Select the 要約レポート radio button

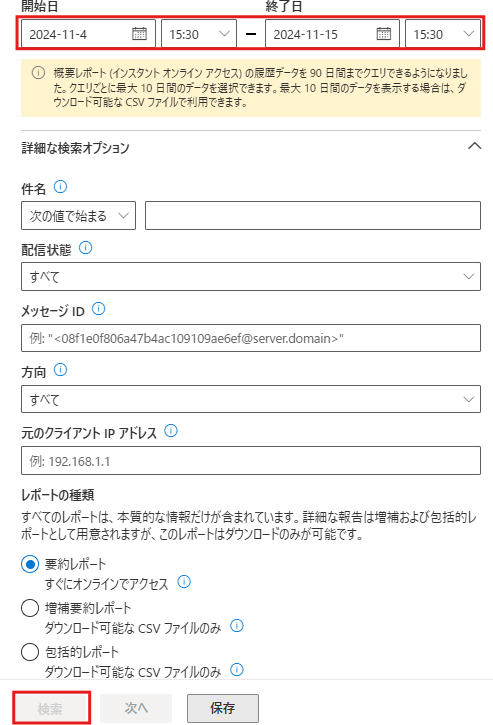(x=30, y=564)
